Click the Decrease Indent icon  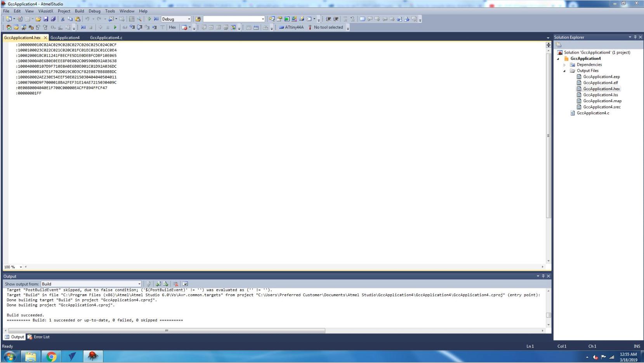coord(328,19)
